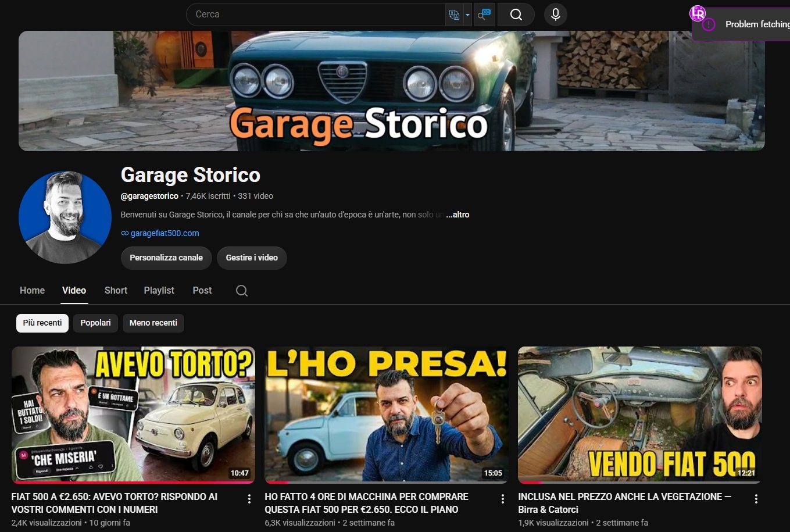Click the @garagestorico channel handle
The width and height of the screenshot is (790, 532).
tap(149, 196)
